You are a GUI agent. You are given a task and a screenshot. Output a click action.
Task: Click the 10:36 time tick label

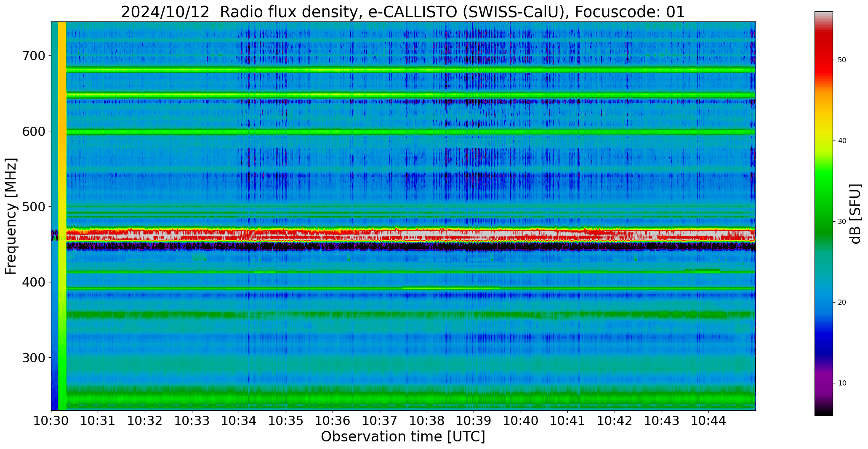[333, 420]
